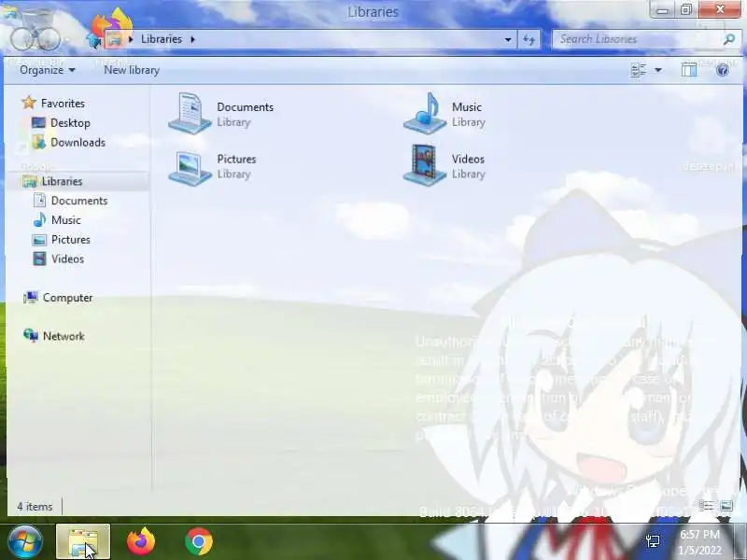The image size is (747, 560).
Task: Switch to details view in status bar
Action: (x=707, y=506)
